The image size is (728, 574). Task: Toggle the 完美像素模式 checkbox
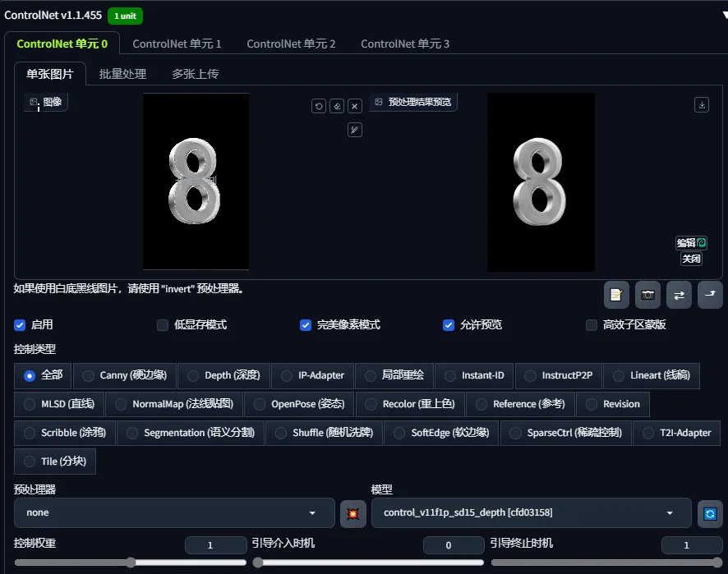306,325
